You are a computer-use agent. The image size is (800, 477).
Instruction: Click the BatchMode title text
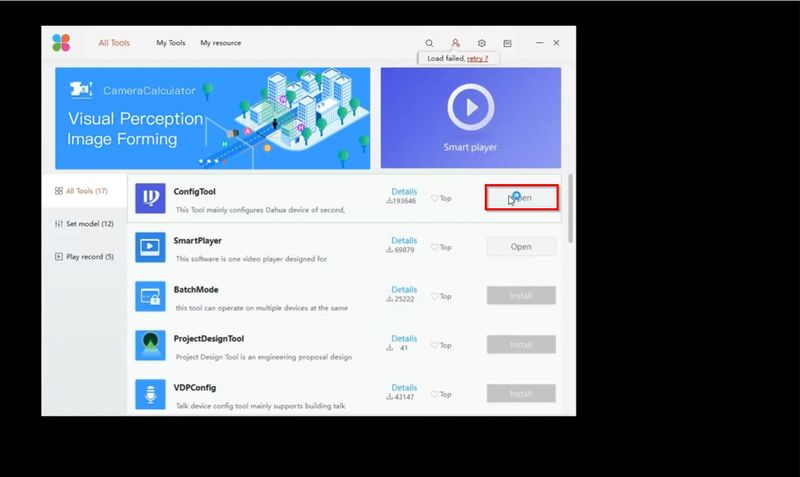(196, 289)
